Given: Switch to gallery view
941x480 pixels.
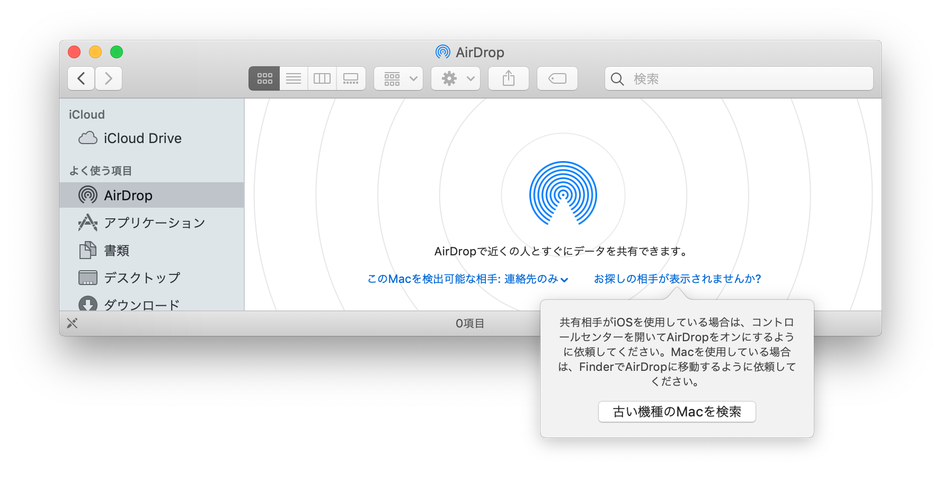Looking at the screenshot, I should [351, 79].
